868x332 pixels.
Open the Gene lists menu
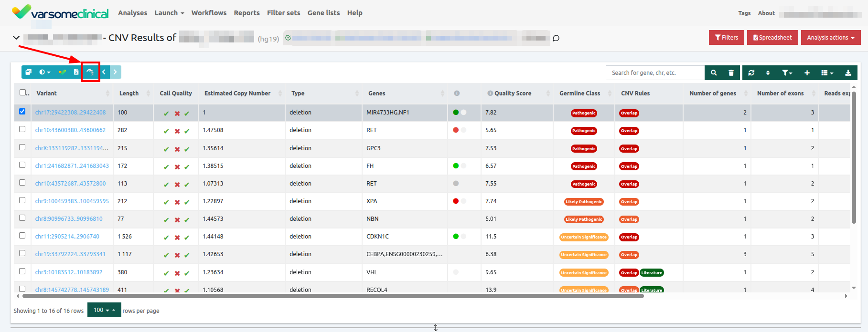coord(323,13)
